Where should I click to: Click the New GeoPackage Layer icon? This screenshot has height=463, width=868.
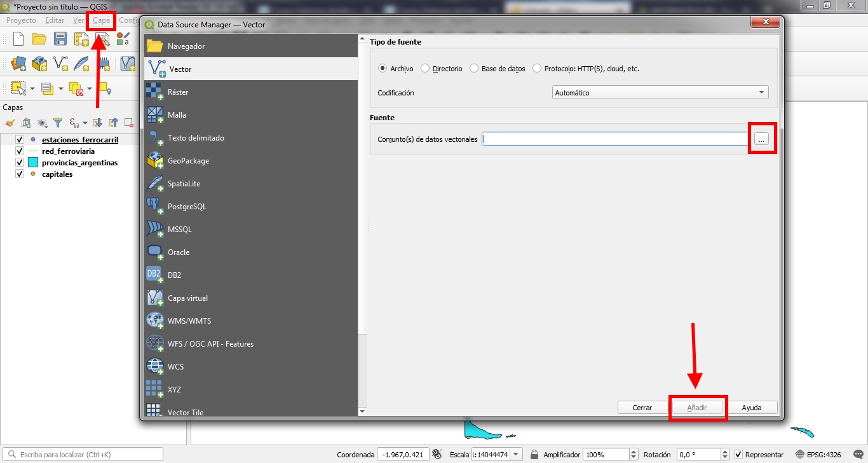pyautogui.click(x=39, y=64)
